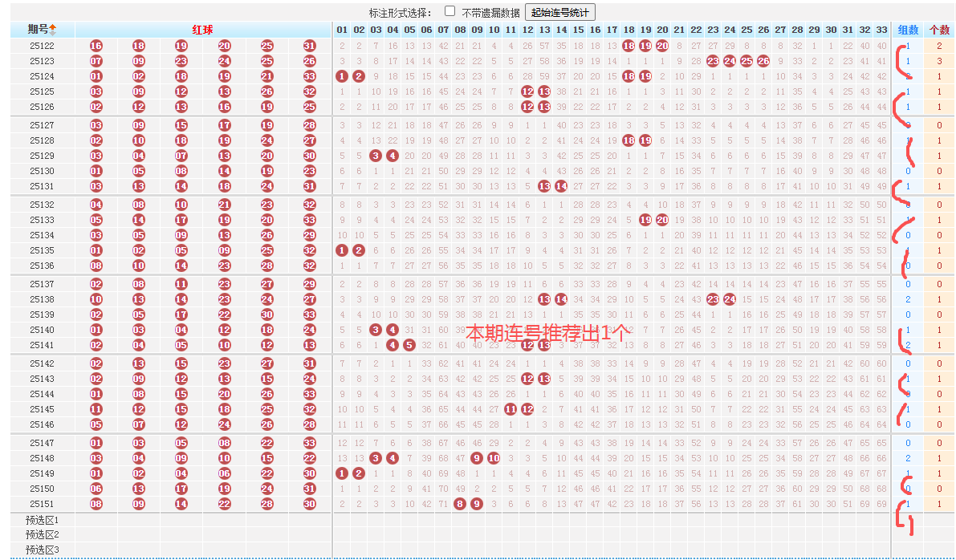Select period number 25151
This screenshot has height=560, width=956.
click(x=42, y=504)
